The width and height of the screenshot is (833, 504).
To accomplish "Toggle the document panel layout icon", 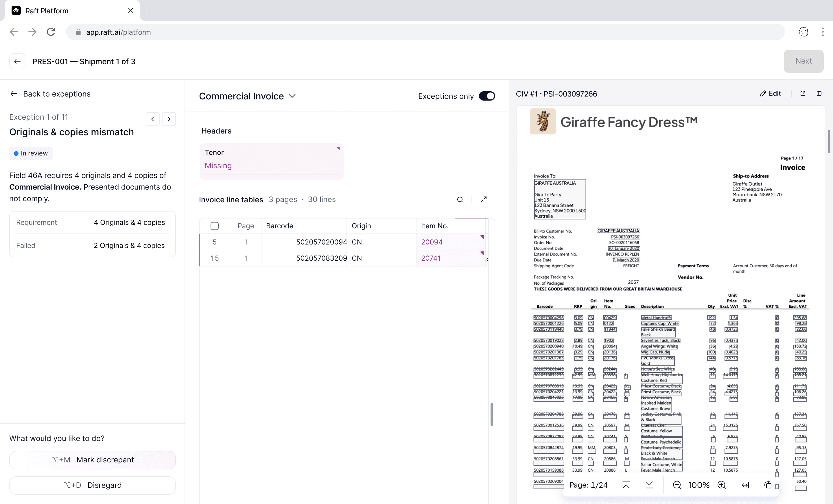I will pos(819,94).
